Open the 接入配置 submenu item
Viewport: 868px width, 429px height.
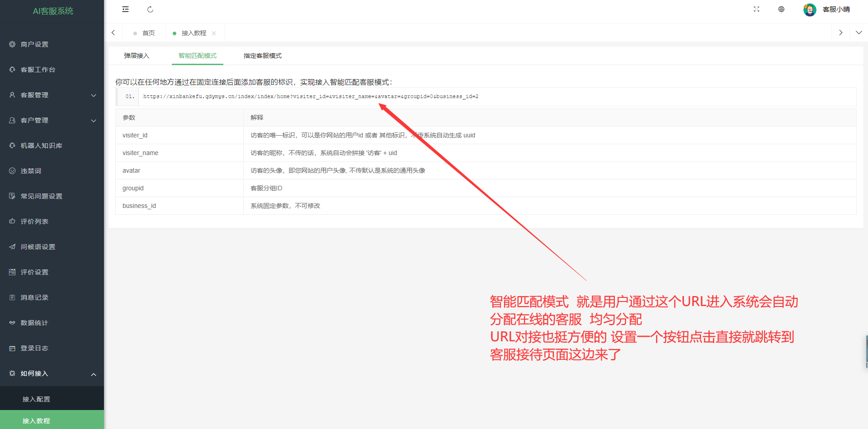[52, 399]
